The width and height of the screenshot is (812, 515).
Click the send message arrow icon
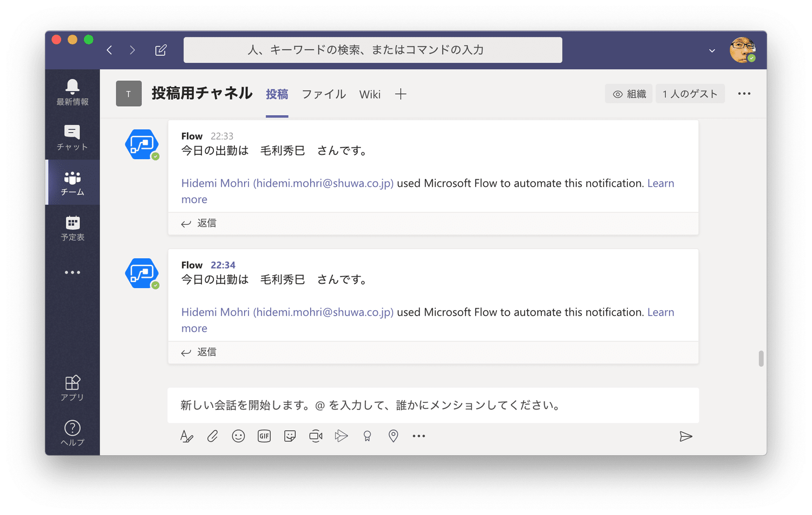point(685,436)
